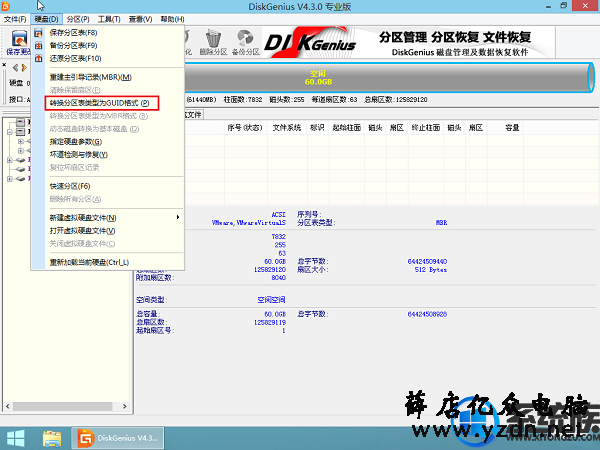Open the 工具(T) menu
The height and width of the screenshot is (450, 600).
pyautogui.click(x=109, y=19)
